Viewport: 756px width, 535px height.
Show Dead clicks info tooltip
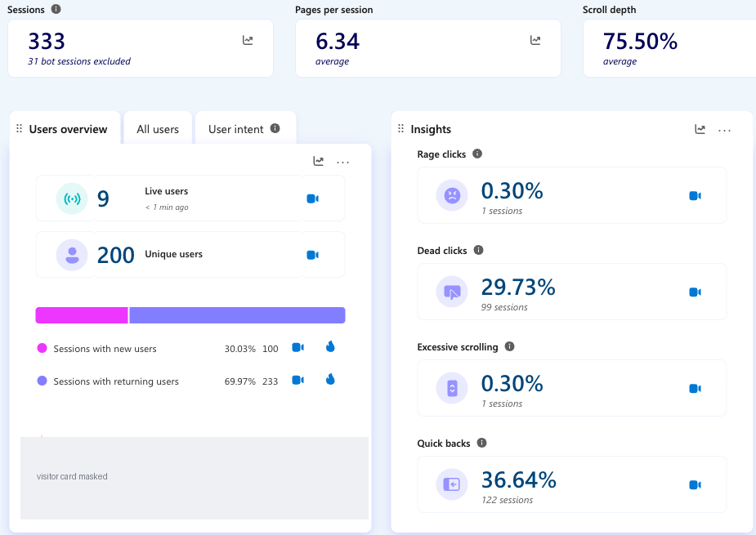pos(478,250)
